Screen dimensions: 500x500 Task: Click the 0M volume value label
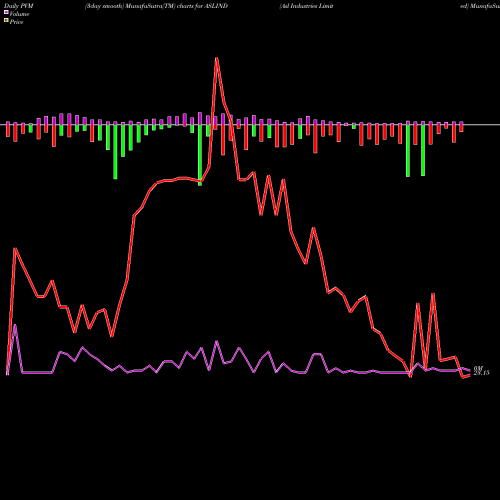(478, 368)
